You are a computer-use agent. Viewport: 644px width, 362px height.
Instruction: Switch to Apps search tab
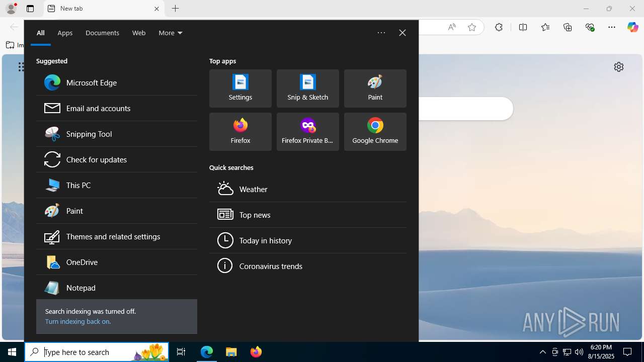pyautogui.click(x=65, y=33)
